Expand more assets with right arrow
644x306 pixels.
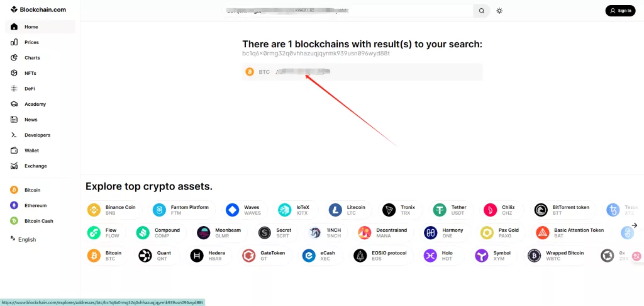click(x=635, y=225)
